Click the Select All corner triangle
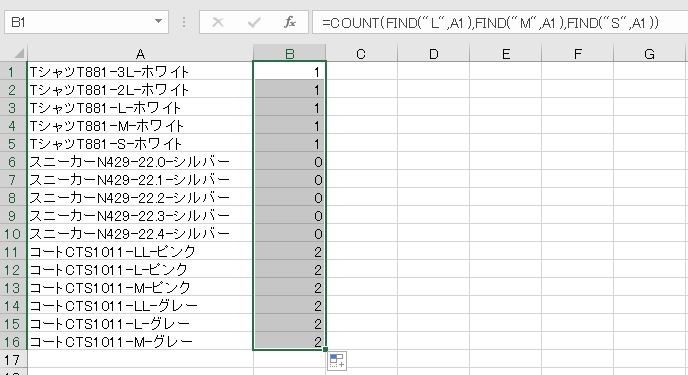The image size is (688, 375). click(18, 54)
